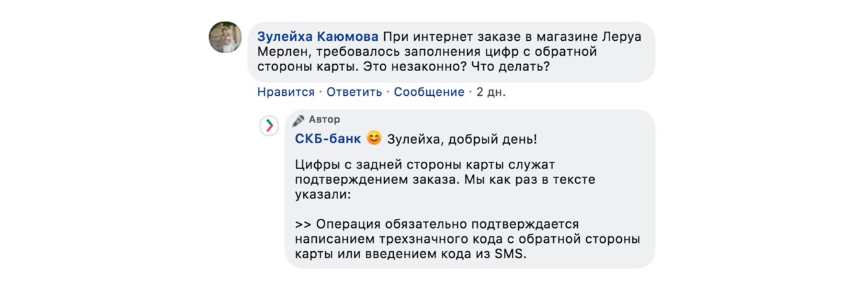The image size is (868, 292).
Task: Click the СКБ-банк logo avatar
Action: coord(269,126)
